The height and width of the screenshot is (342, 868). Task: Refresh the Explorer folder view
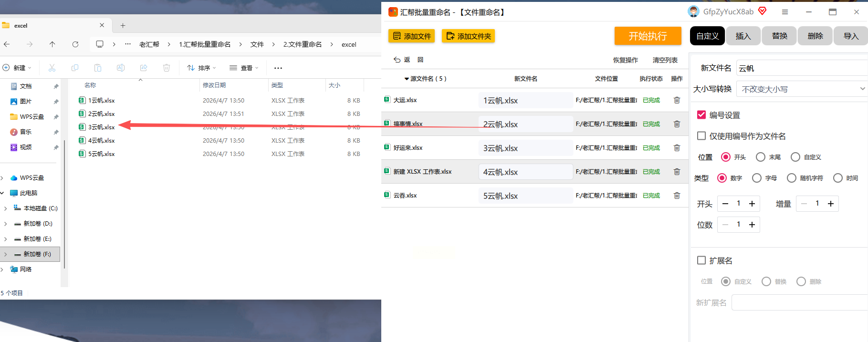pyautogui.click(x=75, y=44)
